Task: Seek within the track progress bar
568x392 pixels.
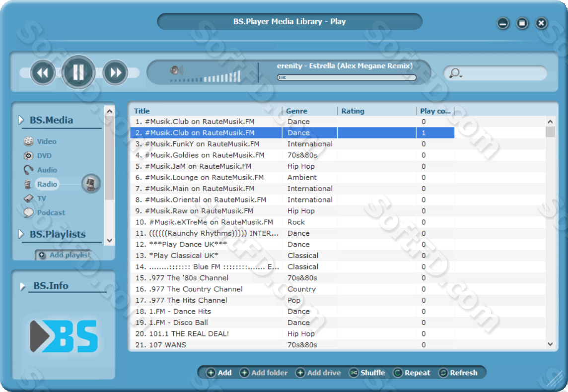Action: 346,77
